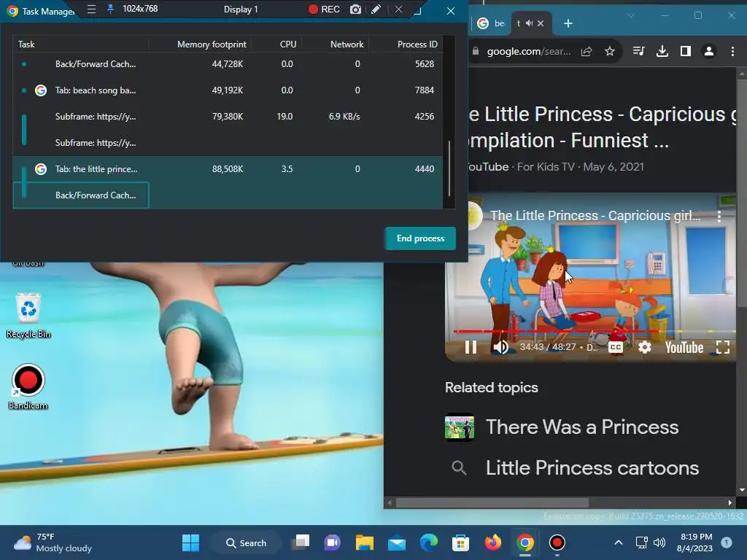
Task: Enter fullscreen on the video player
Action: point(723,347)
